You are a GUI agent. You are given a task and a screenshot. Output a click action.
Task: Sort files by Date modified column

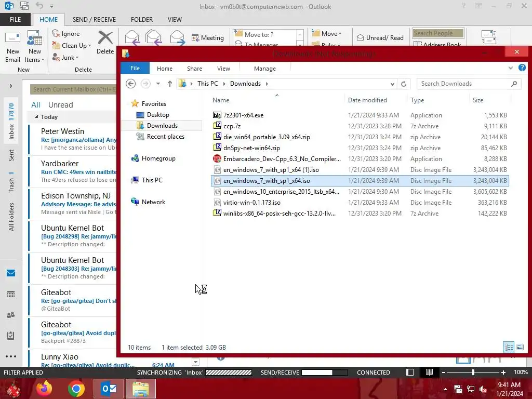pyautogui.click(x=367, y=100)
